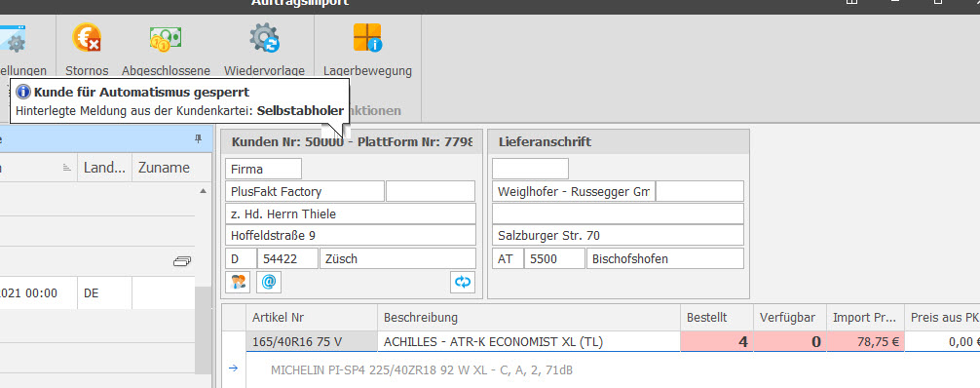980x388 pixels.
Task: Click ordered quantity 4 cell
Action: click(x=717, y=341)
